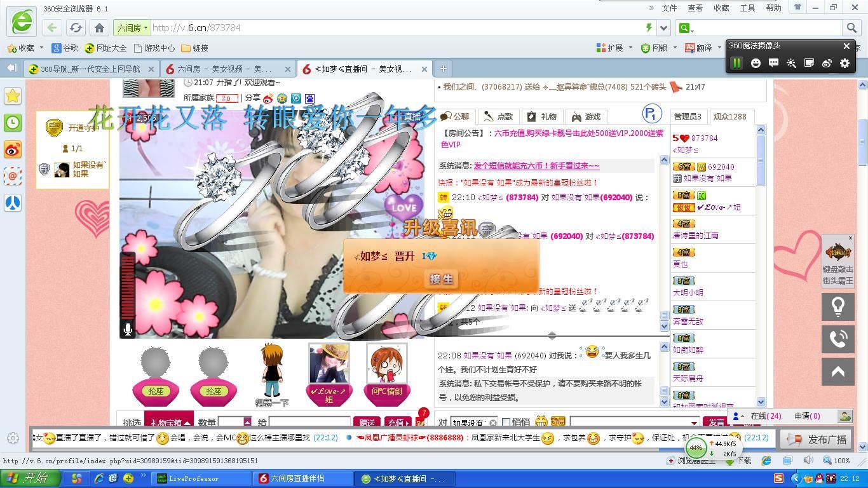This screenshot has width=868, height=488.
Task: Share room to Sina Weibo
Action: [268, 98]
